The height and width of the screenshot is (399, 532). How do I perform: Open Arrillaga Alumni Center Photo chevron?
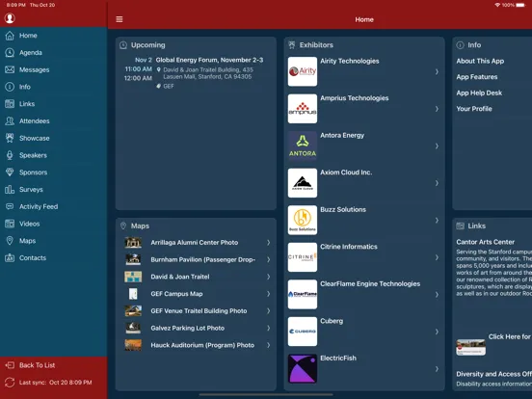click(x=268, y=243)
